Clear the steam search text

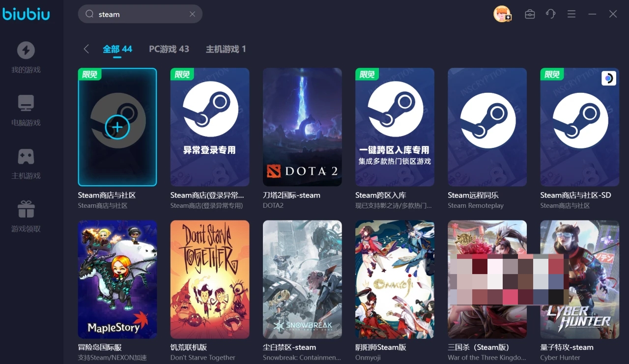[192, 14]
